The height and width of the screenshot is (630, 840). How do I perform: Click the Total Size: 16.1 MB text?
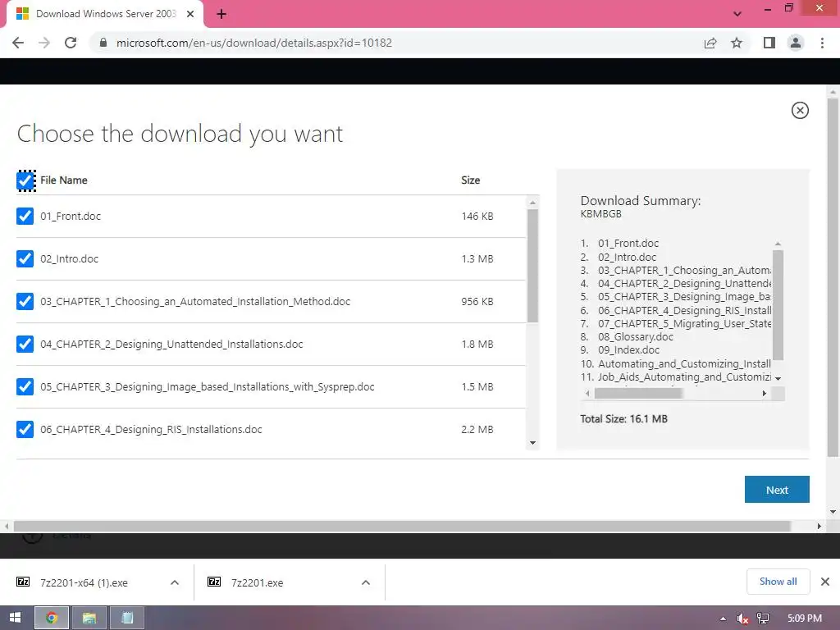(x=623, y=419)
